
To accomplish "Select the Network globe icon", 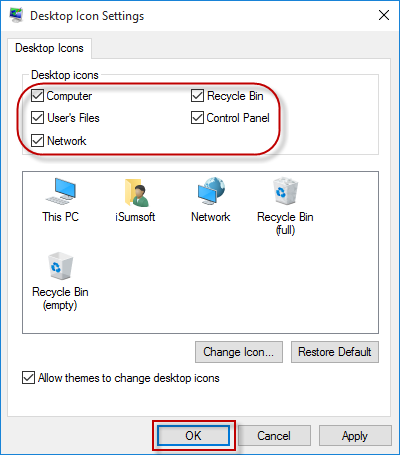I will 211,191.
